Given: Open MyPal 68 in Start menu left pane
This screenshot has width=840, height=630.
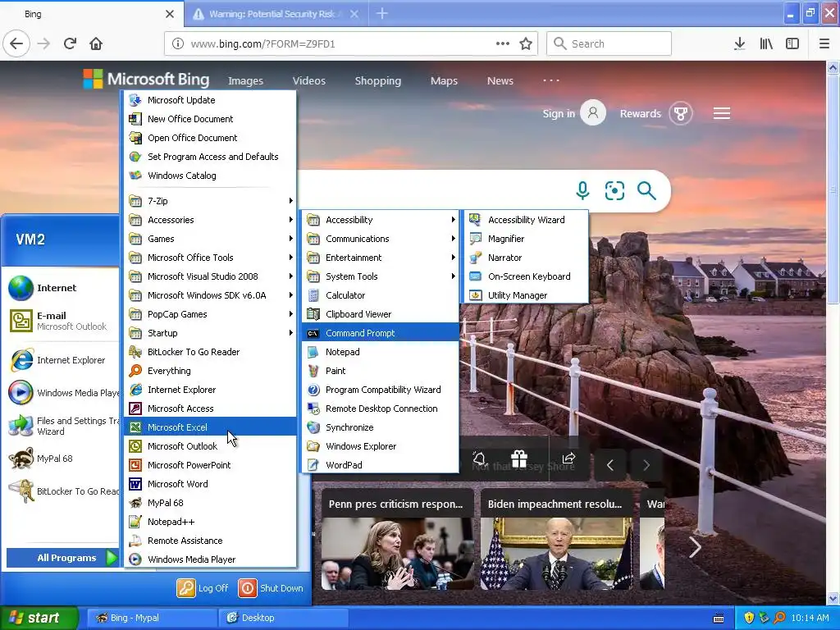Looking at the screenshot, I should point(61,459).
